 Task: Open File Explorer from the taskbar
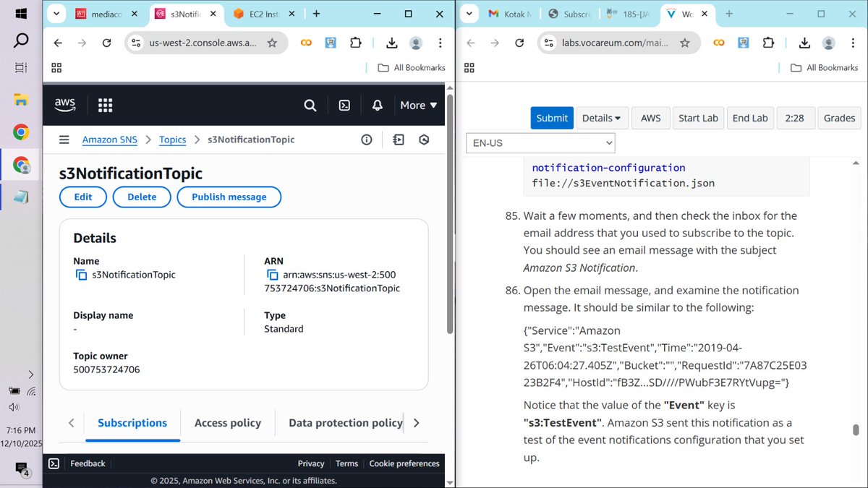click(21, 100)
